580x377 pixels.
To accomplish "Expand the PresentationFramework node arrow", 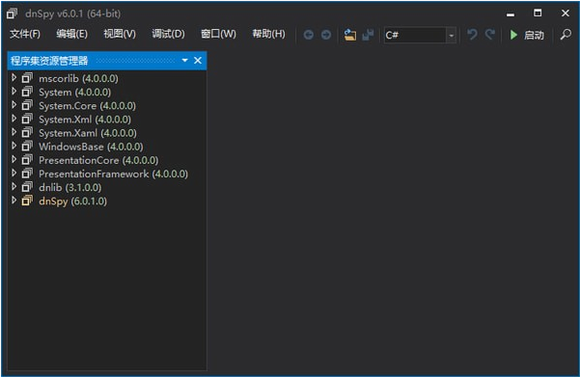I will (14, 173).
